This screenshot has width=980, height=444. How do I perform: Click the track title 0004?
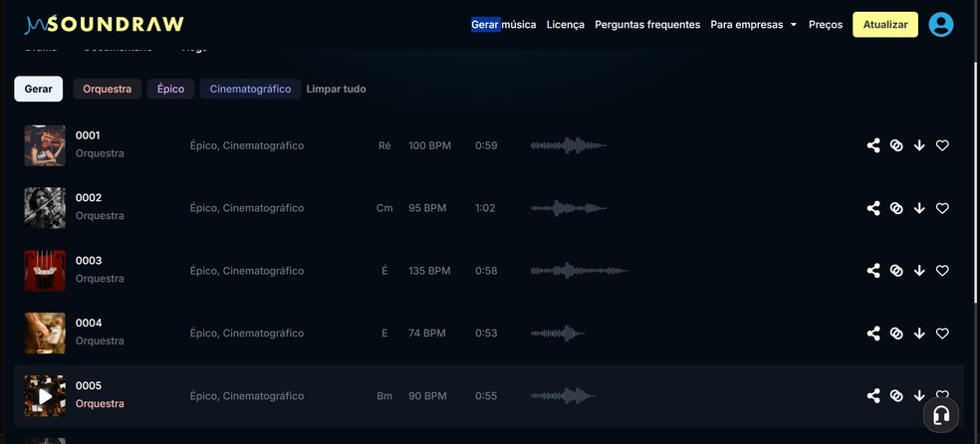tap(88, 323)
